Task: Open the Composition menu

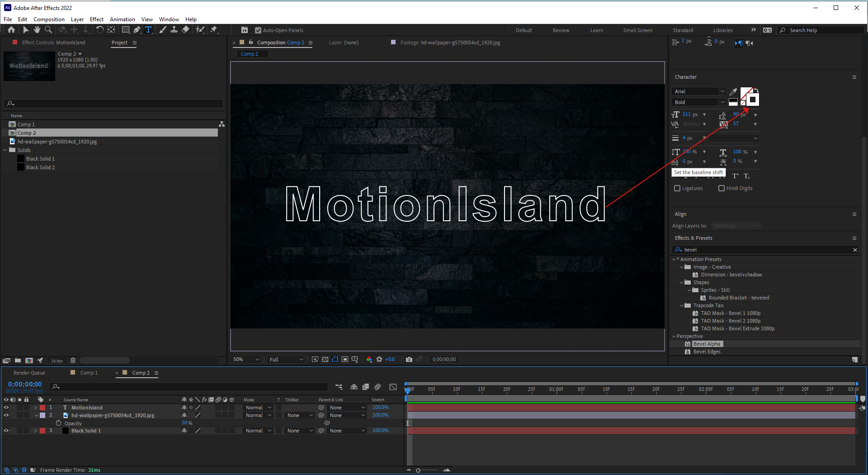Action: [x=49, y=19]
